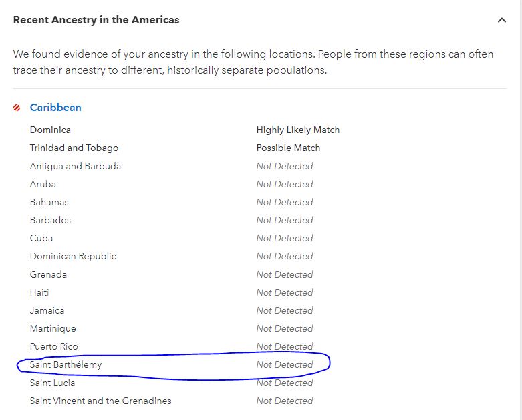This screenshot has width=522, height=420.
Task: Open the Caribbean region link
Action: [x=55, y=108]
